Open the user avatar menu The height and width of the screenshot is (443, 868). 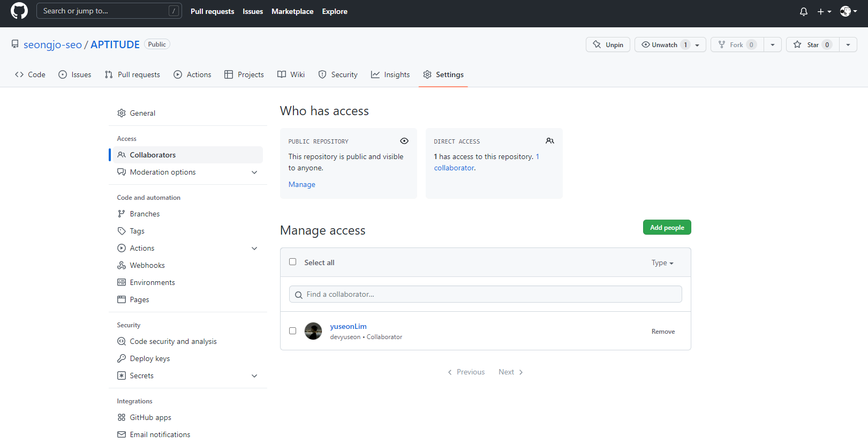848,11
